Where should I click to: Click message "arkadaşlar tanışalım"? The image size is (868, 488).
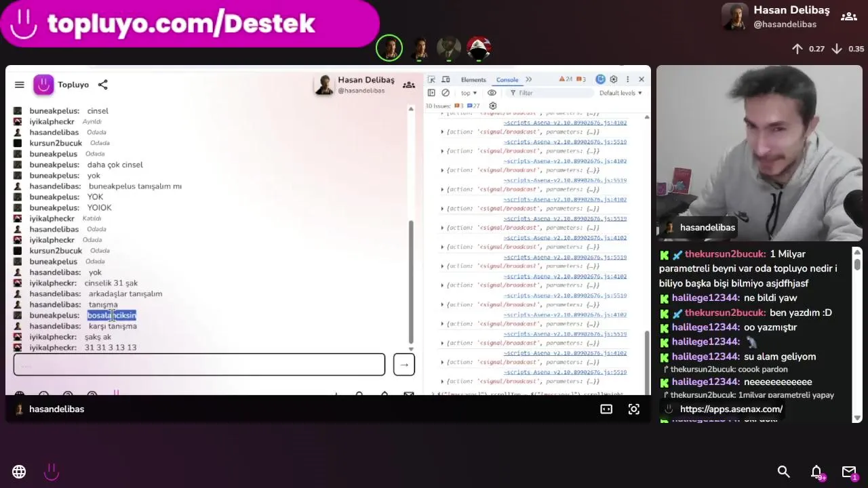click(125, 293)
